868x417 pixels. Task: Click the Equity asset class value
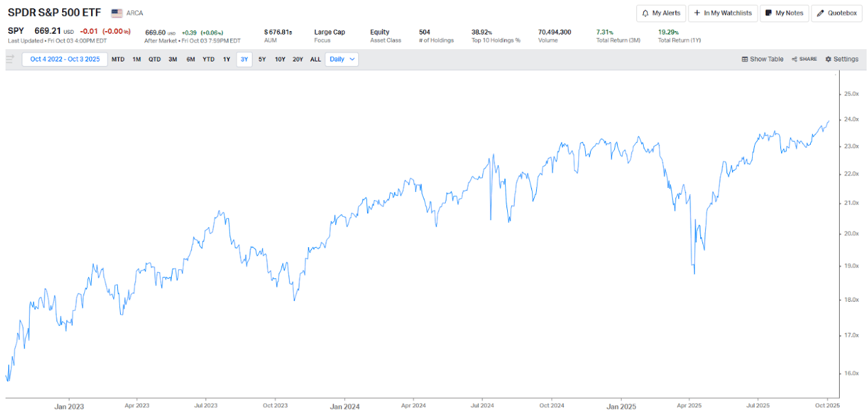[379, 32]
